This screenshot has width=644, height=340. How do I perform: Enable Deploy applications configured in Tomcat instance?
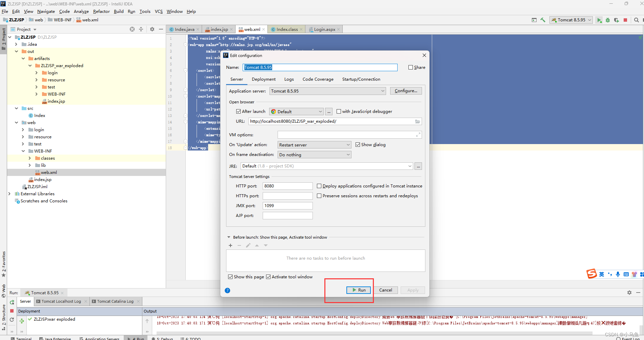(x=319, y=186)
